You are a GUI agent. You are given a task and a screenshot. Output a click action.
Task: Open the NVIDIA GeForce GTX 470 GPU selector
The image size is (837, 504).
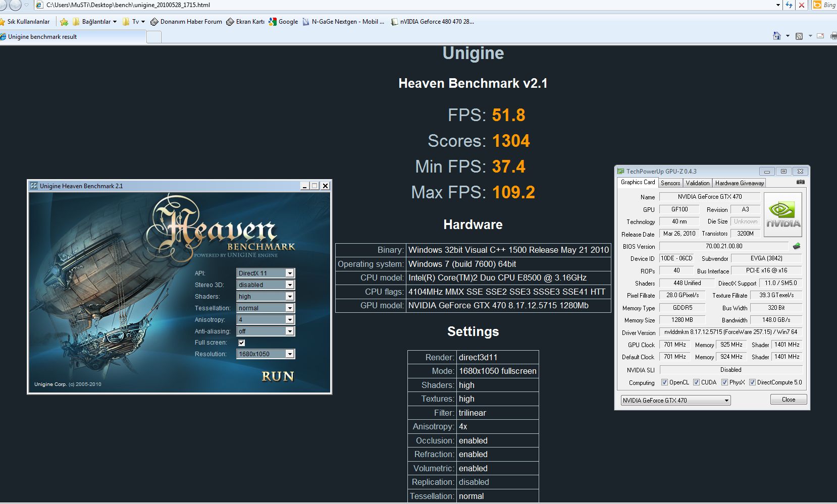coord(675,401)
